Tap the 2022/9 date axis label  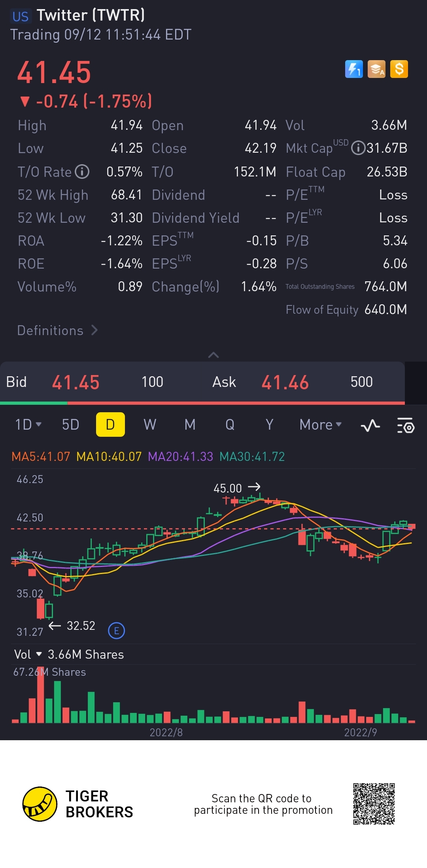(x=360, y=732)
